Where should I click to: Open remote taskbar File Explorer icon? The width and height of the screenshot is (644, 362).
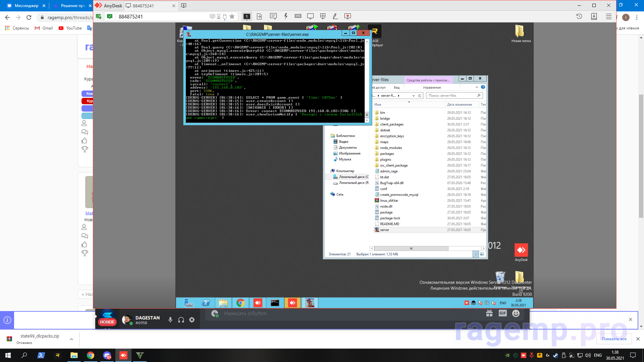point(223,303)
